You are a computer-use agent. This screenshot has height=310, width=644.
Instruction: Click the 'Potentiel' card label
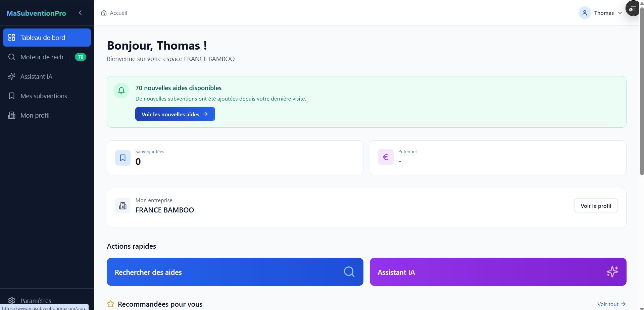(407, 151)
